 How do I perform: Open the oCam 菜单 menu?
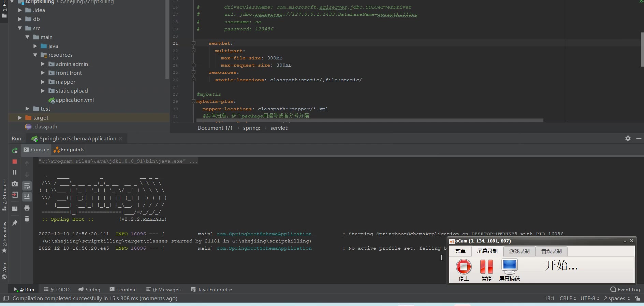[460, 251]
